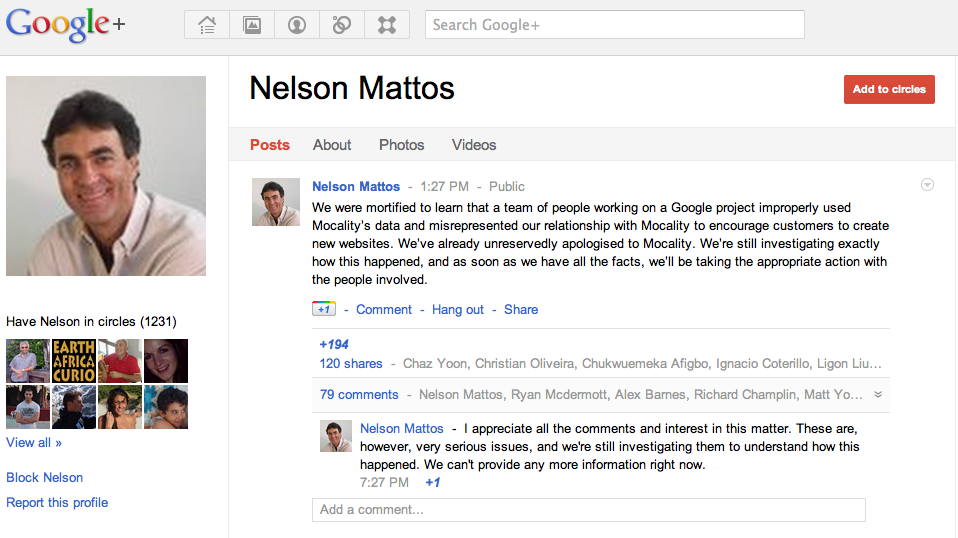Click Nelson Mattos's large profile photo
This screenshot has height=538, width=958.
tap(106, 176)
